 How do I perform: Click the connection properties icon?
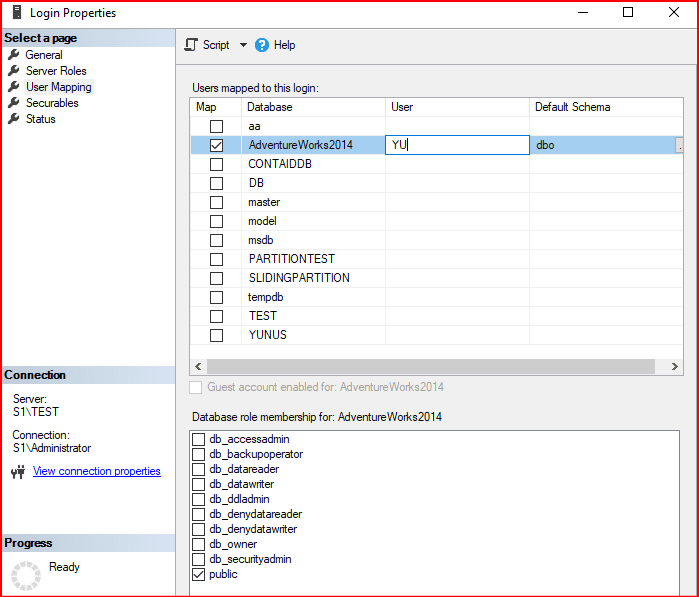pyautogui.click(x=17, y=472)
